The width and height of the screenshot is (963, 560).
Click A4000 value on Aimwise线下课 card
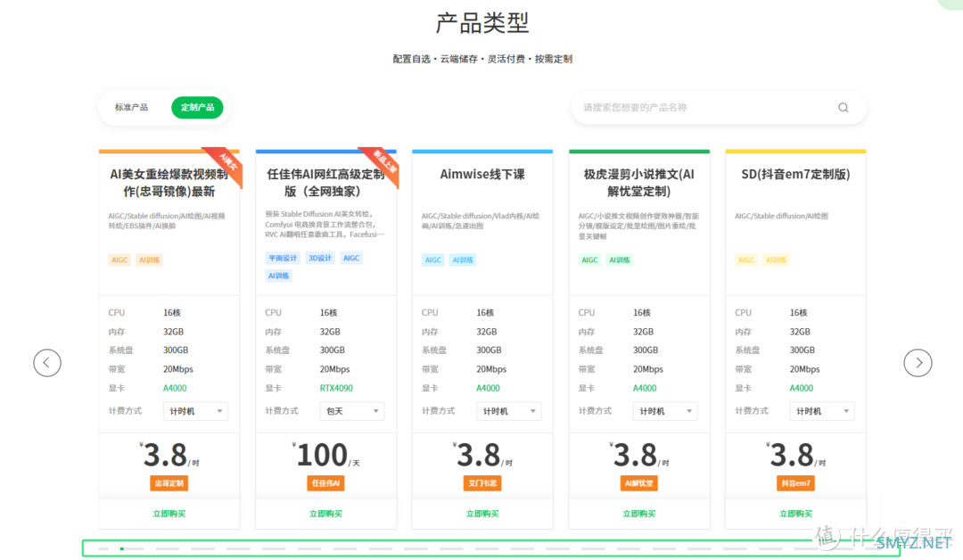pos(488,388)
